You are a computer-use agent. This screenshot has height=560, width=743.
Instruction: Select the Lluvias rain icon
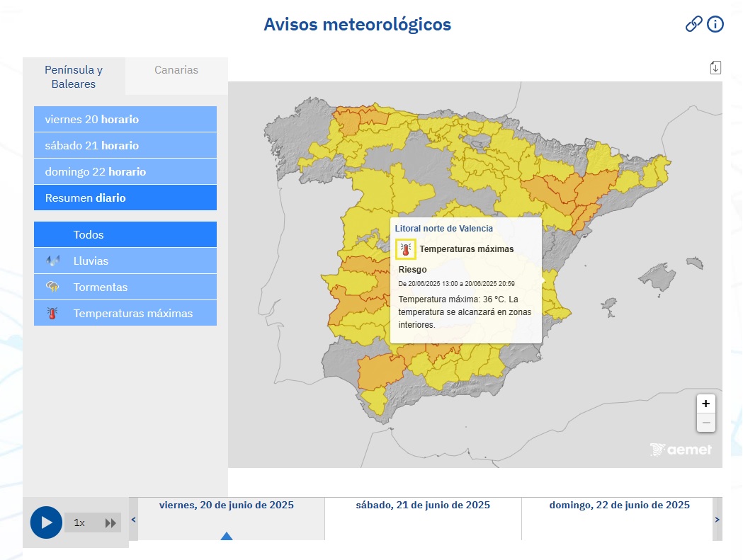pos(52,261)
